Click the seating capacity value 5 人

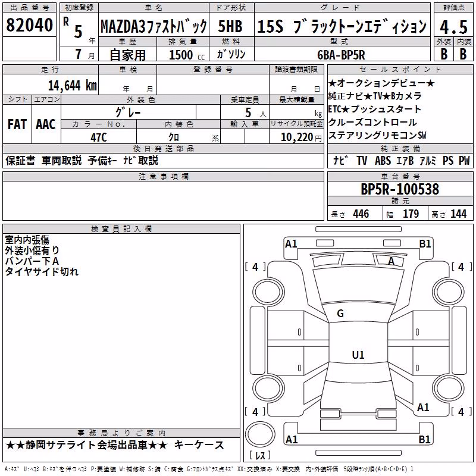click(256, 113)
